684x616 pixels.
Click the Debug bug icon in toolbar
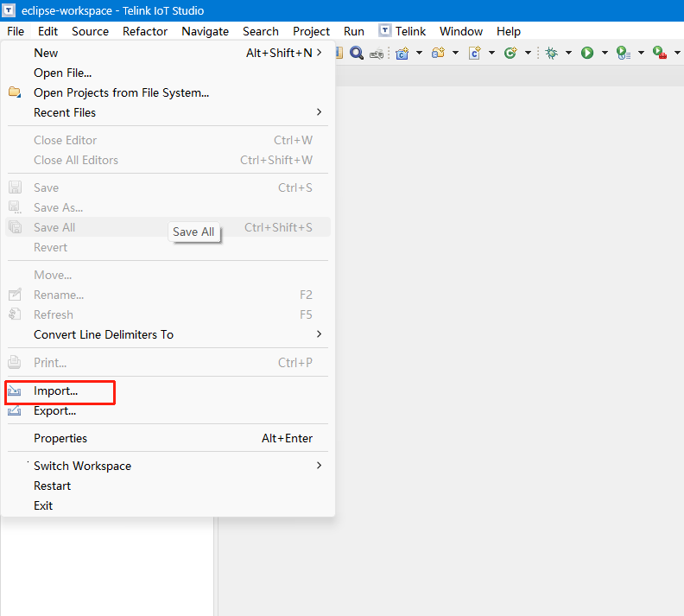[552, 53]
